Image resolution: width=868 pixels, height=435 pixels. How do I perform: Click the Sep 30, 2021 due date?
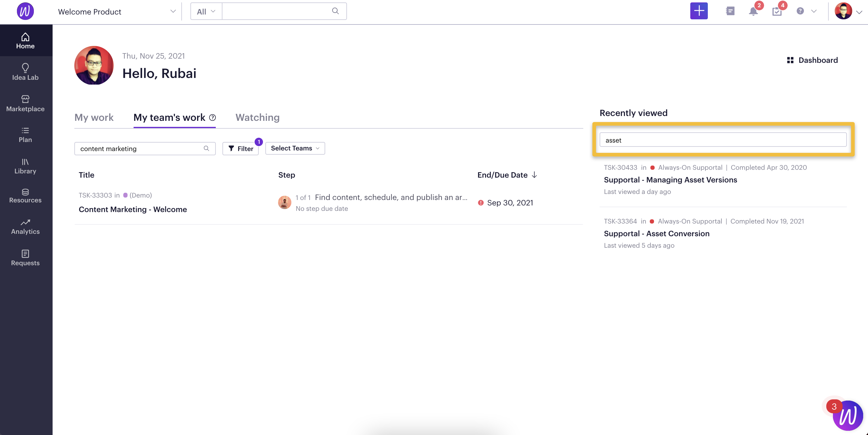pyautogui.click(x=510, y=203)
